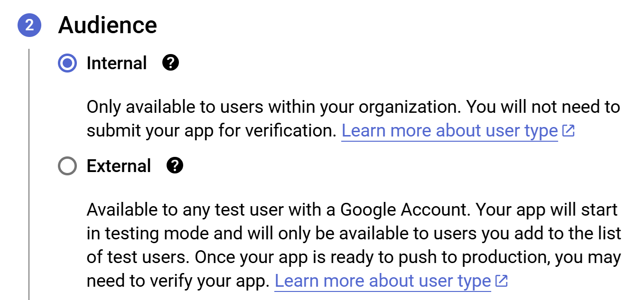Click the step 2 number badge
Viewport: 644px width, 300px height.
29,25
